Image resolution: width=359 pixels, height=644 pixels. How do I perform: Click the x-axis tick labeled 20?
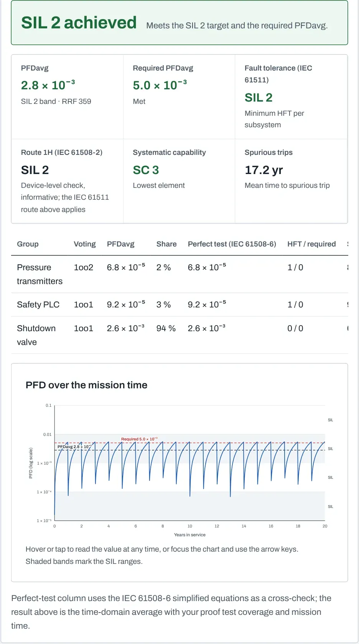click(x=325, y=526)
